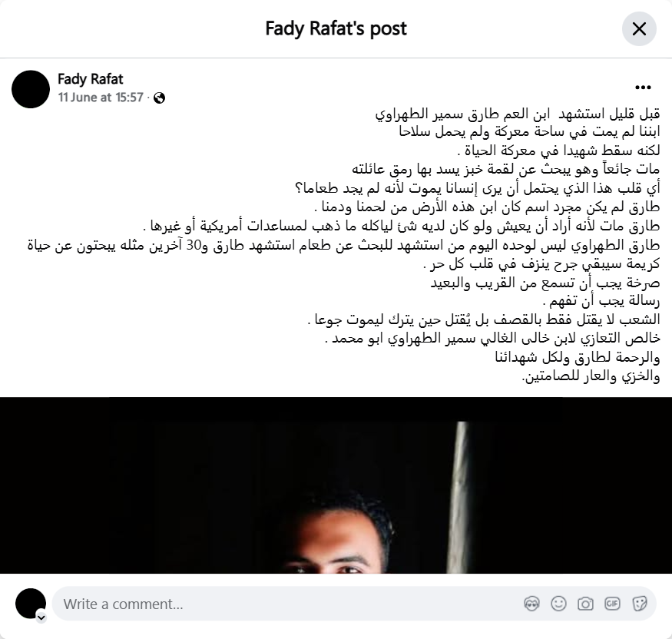Open Fady Rafat's profile picture
The width and height of the screenshot is (672, 639).
pos(31,89)
